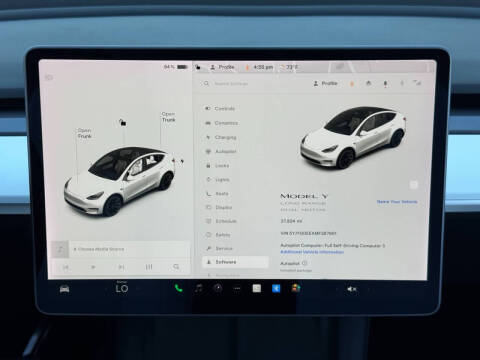Viewport: 480px width, 360px height.
Task: Open the Service settings menu
Action: click(219, 249)
